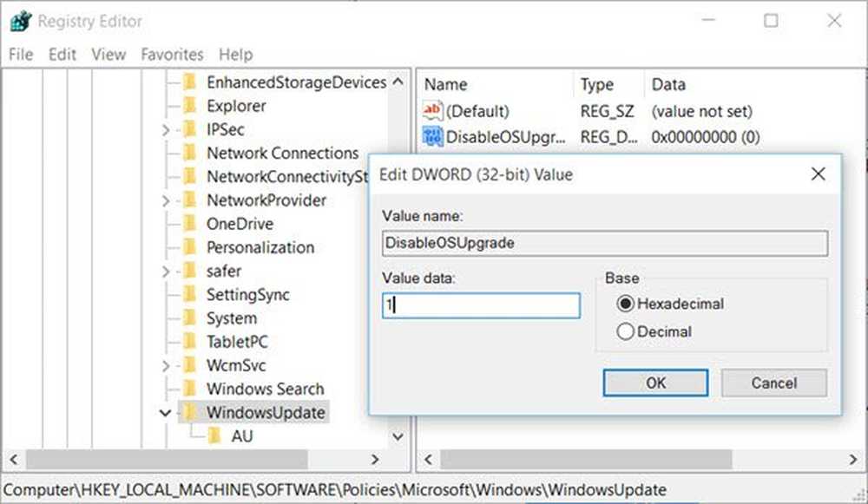Viewport: 868px width, 504px height.
Task: Open the File menu
Action: click(x=21, y=55)
